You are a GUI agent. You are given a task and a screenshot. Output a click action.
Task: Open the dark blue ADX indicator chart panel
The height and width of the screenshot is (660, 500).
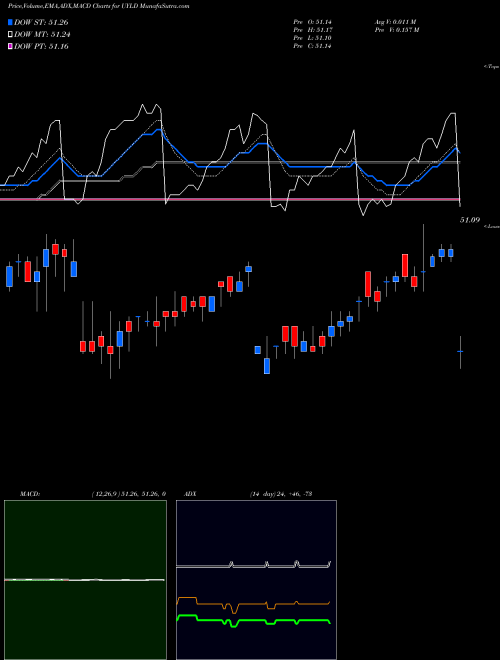pyautogui.click(x=256, y=580)
